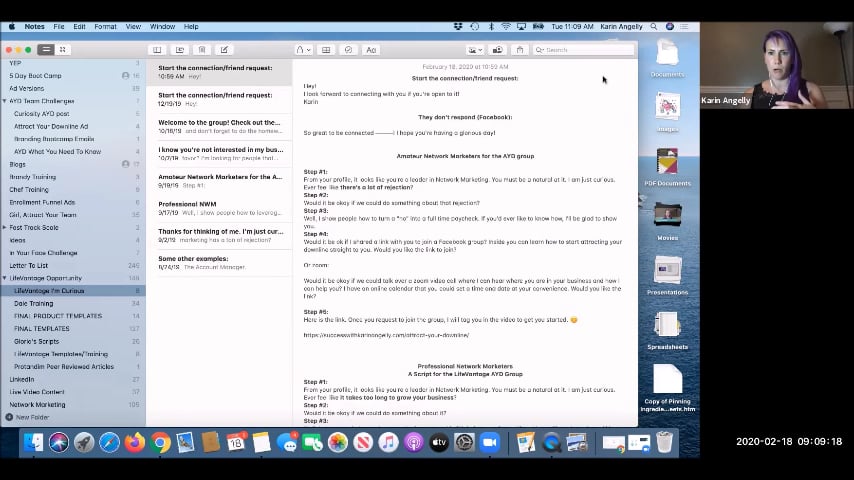Open Trash in the Dock
Screen dimensions: 854x480
click(x=664, y=442)
